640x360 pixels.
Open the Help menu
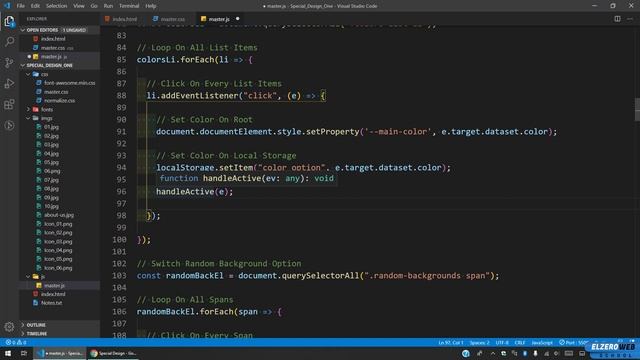[x=151, y=6]
